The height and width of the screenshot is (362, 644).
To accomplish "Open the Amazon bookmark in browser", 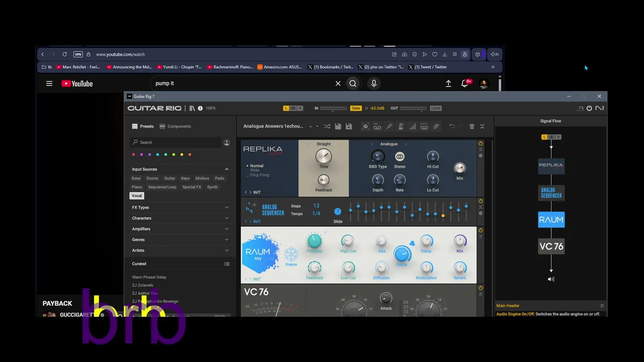I will point(280,67).
